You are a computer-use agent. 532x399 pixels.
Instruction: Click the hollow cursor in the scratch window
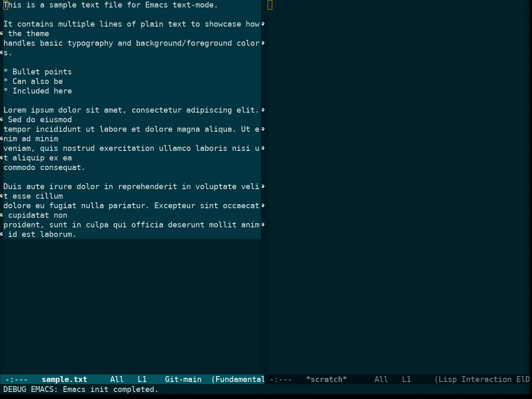pyautogui.click(x=270, y=5)
